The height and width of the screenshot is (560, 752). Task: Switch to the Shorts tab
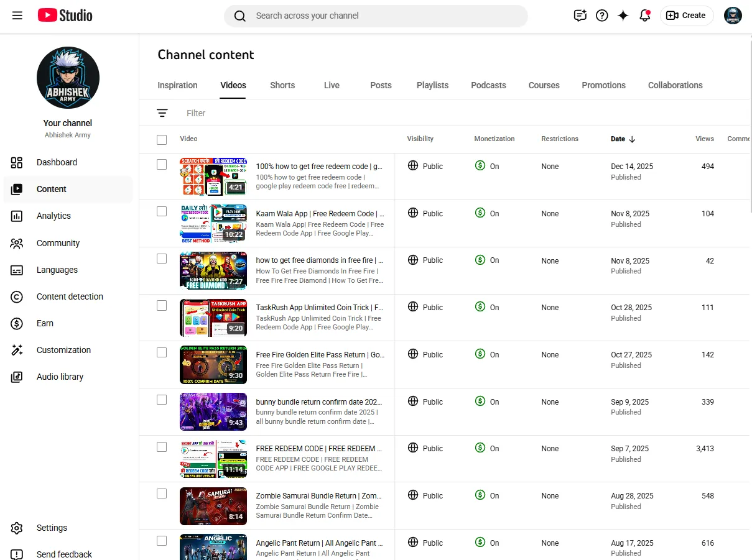click(x=282, y=85)
